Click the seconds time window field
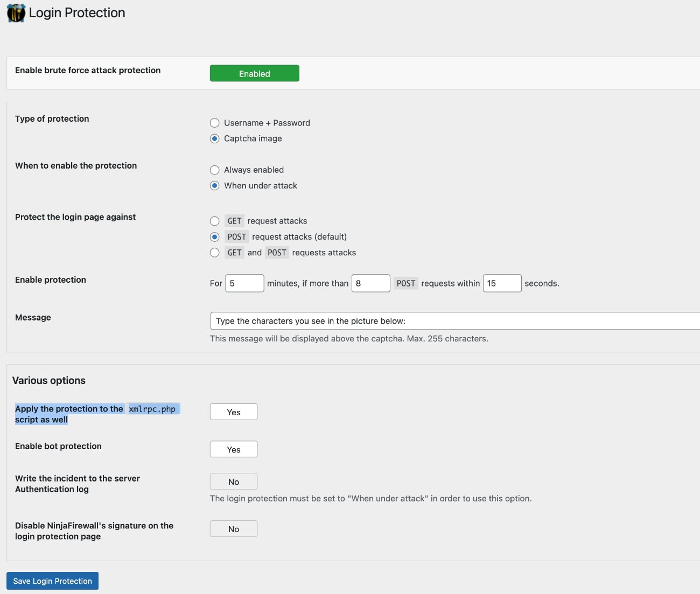Viewport: 700px width, 594px height. click(502, 283)
